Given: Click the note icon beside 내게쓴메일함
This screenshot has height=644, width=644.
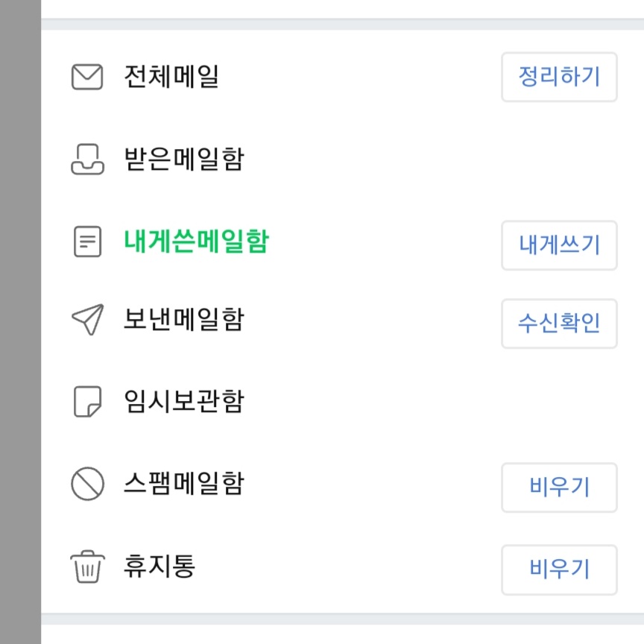Looking at the screenshot, I should (87, 242).
